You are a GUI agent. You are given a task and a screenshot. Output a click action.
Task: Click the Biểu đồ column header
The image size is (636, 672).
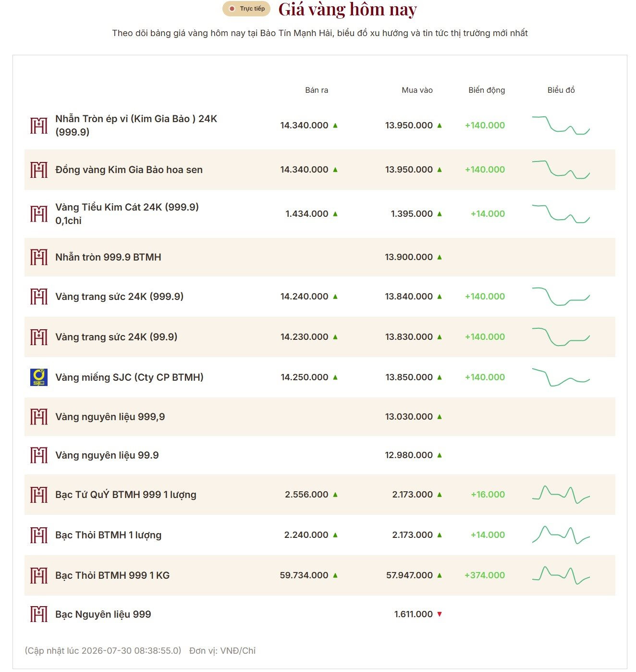tap(561, 90)
